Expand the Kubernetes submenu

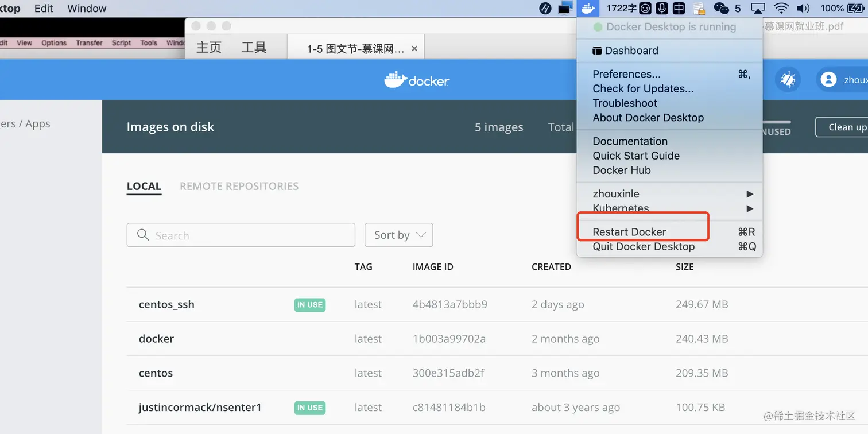(669, 208)
